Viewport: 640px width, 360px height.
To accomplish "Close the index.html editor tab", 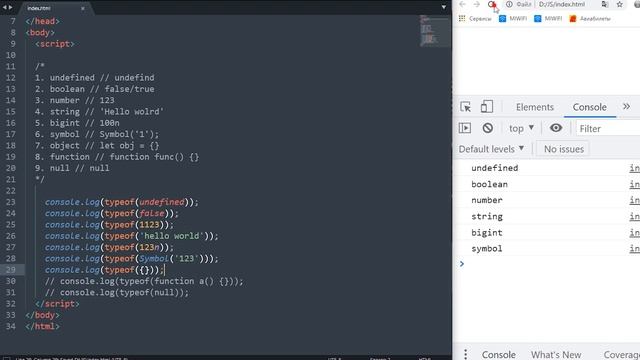I will [x=83, y=8].
